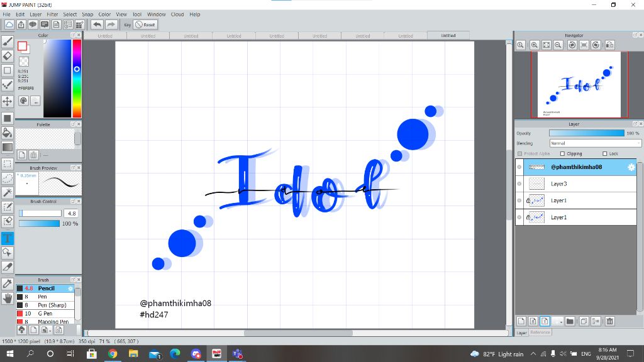Open the cloud icon in the top toolbar
The height and width of the screenshot is (362, 644).
tap(9, 25)
